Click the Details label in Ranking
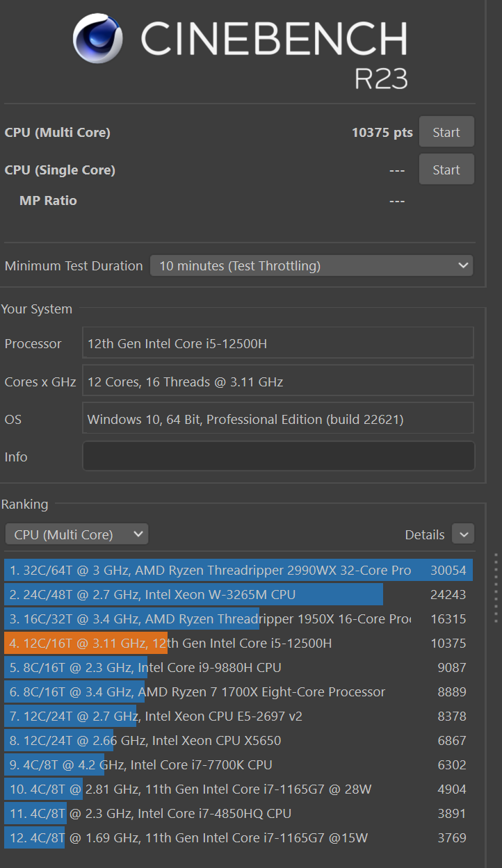 (425, 534)
